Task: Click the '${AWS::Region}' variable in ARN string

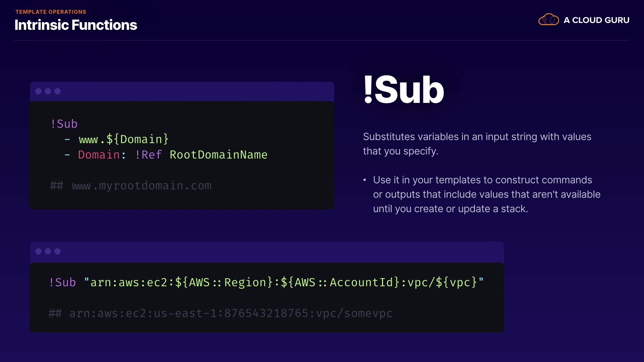Action: 224,282
